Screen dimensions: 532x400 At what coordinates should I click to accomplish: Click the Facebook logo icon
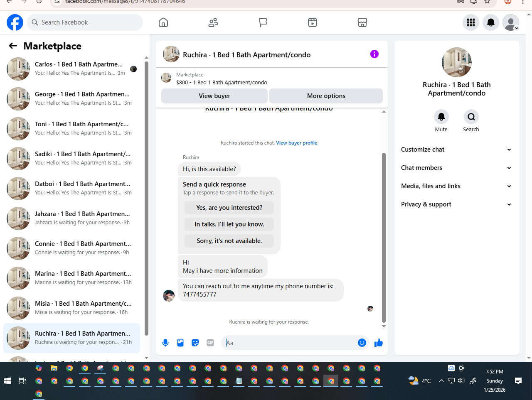(15, 22)
